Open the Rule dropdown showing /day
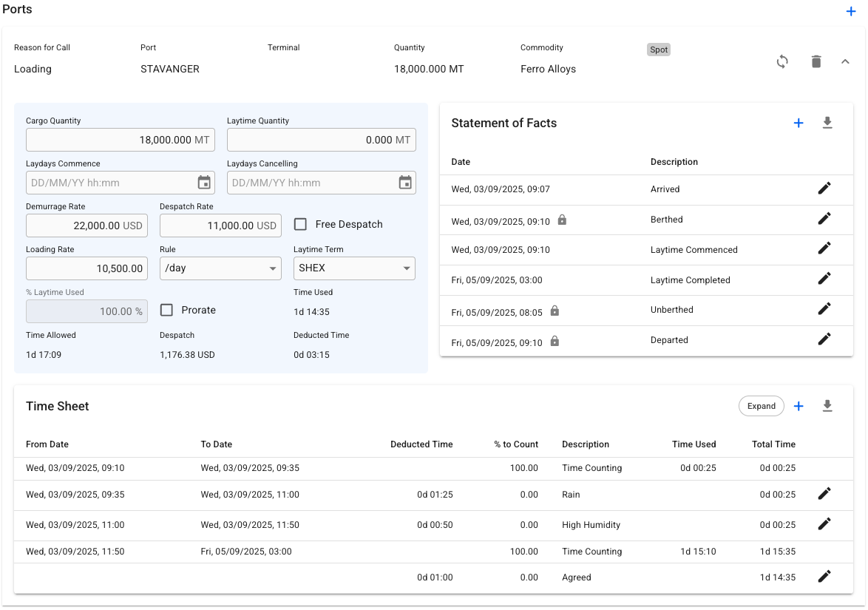The width and height of the screenshot is (868, 610). coord(220,268)
